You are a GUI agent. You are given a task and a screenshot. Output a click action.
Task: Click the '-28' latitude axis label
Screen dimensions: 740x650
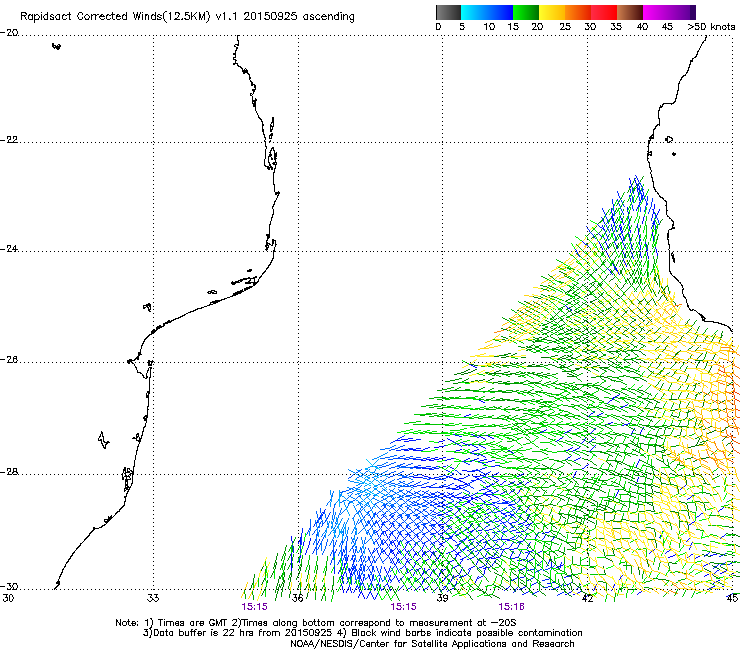9,472
